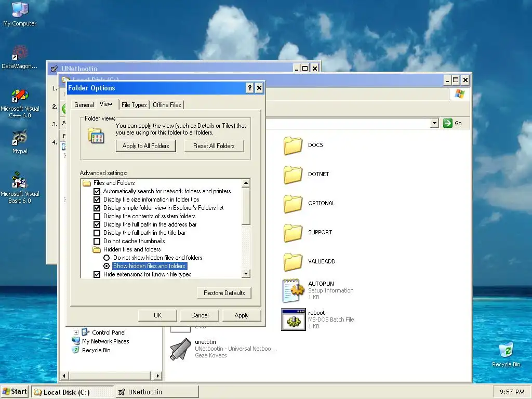Click the Advanced settings vertical scrollbar thumb

pyautogui.click(x=246, y=206)
